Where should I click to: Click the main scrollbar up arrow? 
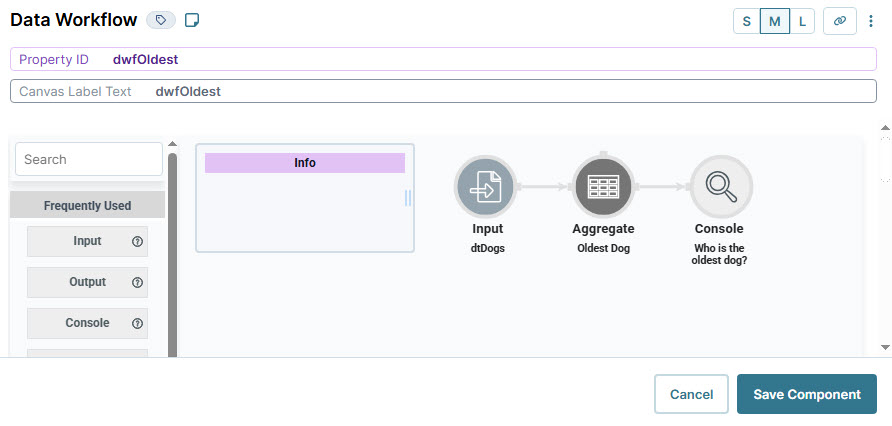pos(885,128)
